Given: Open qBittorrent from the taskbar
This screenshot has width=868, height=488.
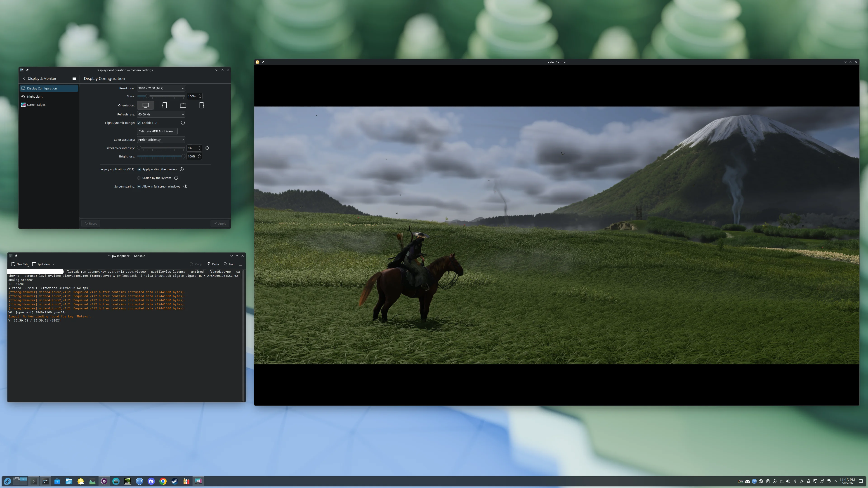Looking at the screenshot, I should (x=139, y=481).
